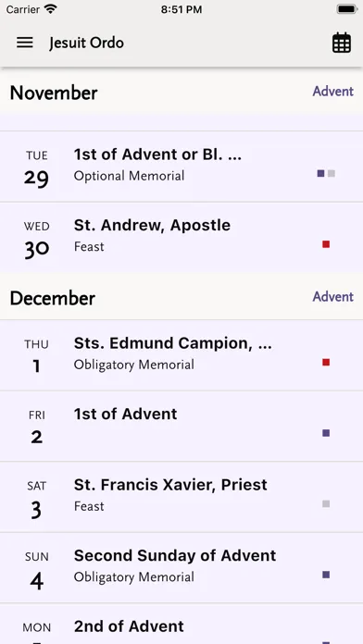Open Friday 2 1st of Advent entry
This screenshot has width=363, height=644.
point(181,426)
